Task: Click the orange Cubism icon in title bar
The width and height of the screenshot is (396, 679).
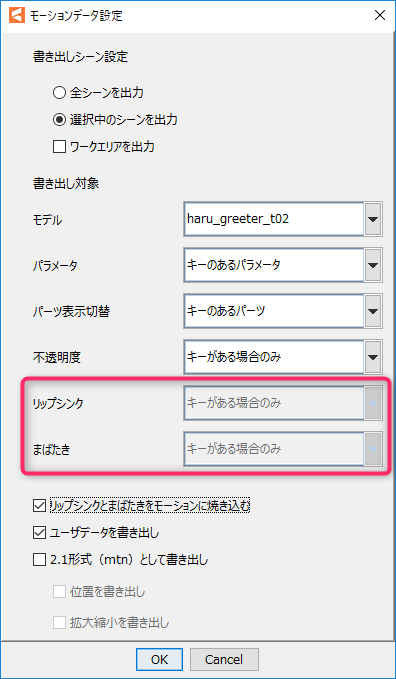Action: pos(17,16)
